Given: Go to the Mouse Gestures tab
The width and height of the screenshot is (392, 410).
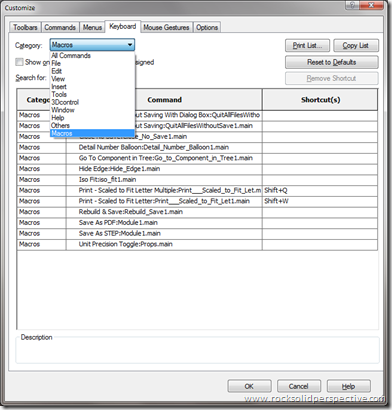Looking at the screenshot, I should (x=166, y=27).
